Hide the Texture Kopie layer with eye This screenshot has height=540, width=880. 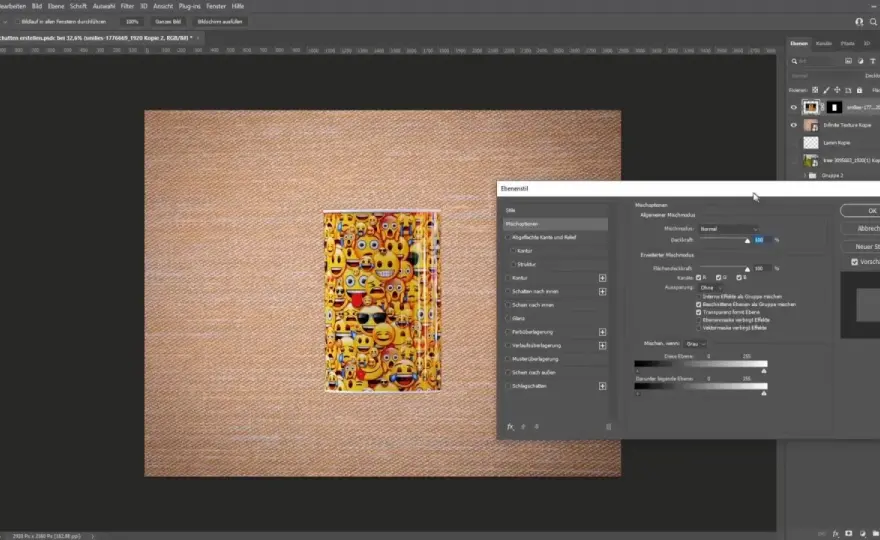coord(794,125)
